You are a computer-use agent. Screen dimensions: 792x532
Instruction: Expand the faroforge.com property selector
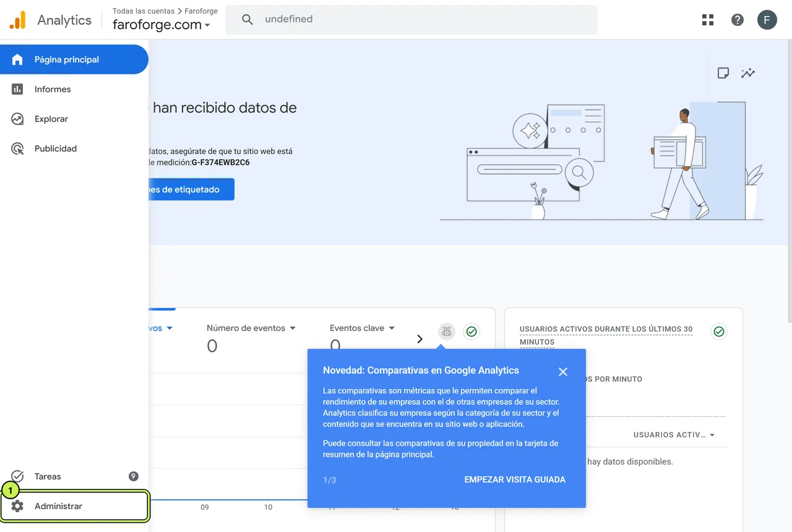(x=161, y=25)
